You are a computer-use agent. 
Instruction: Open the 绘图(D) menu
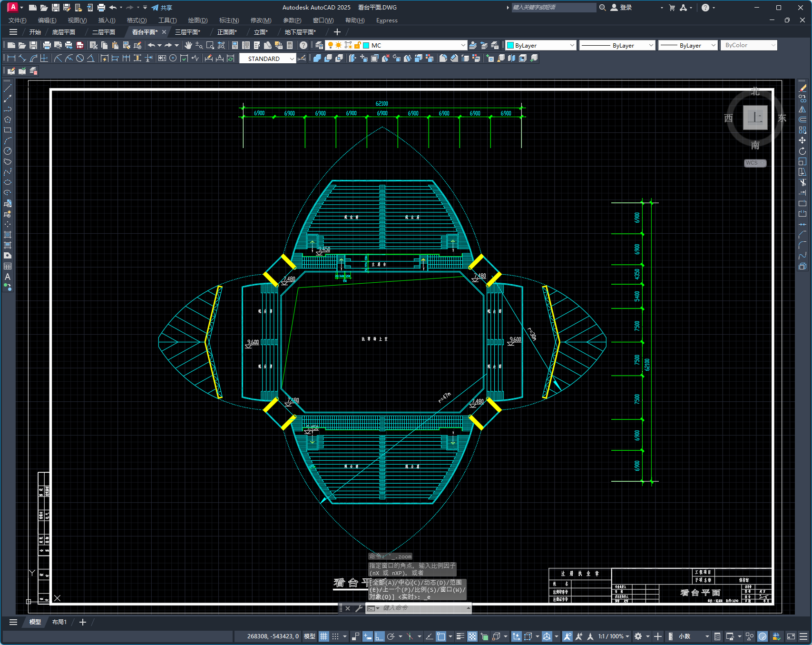click(x=198, y=20)
